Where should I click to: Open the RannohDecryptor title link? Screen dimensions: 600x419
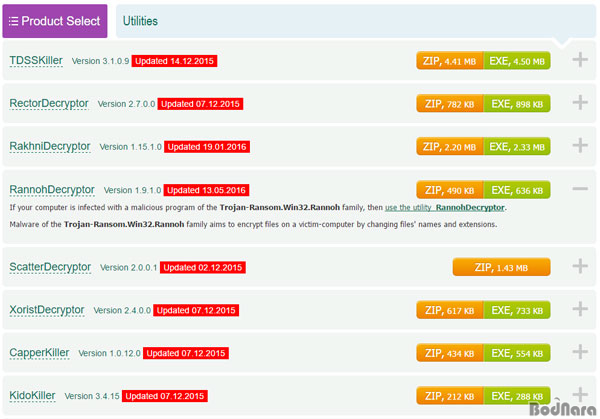tap(52, 189)
